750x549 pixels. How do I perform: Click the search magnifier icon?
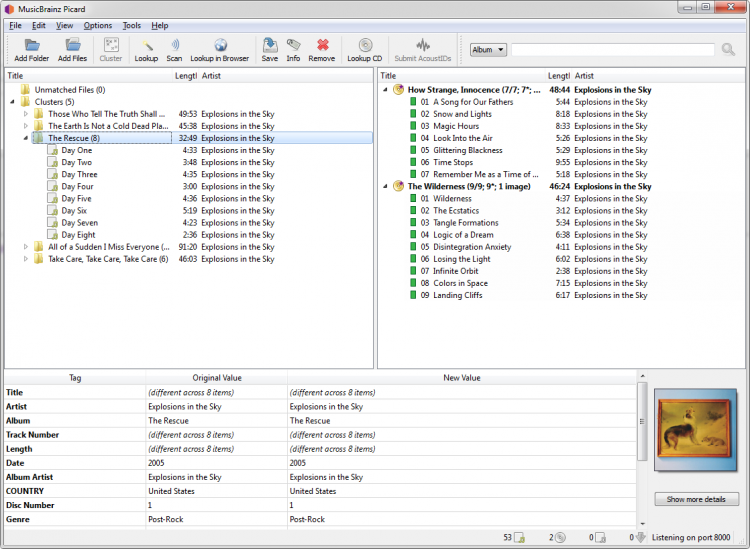tap(728, 49)
